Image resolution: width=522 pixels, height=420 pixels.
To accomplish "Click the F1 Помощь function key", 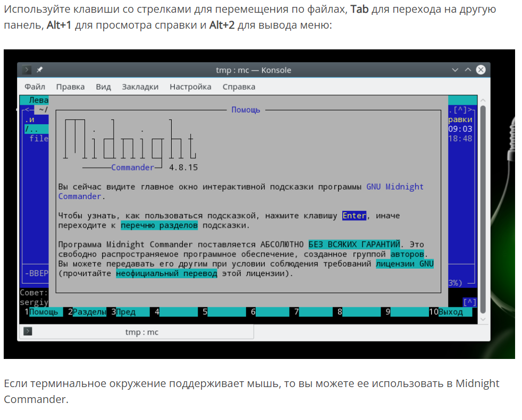I will pos(44,312).
